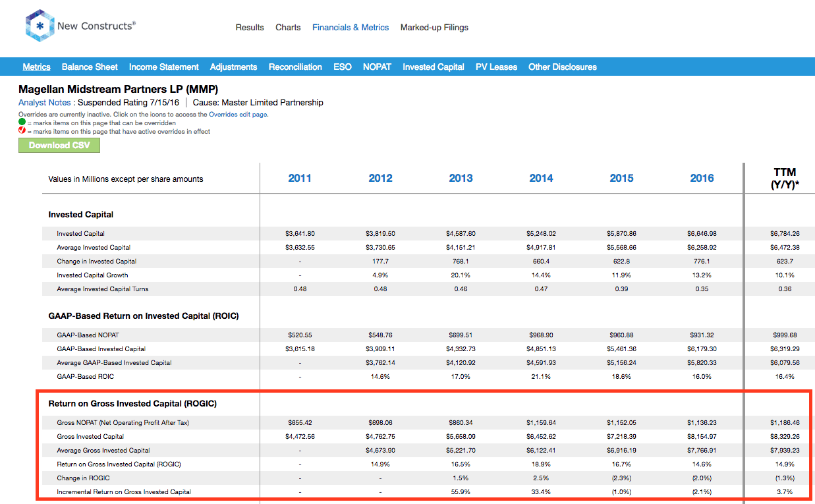The image size is (815, 504).
Task: Select the 2013 column header
Action: [x=461, y=178]
